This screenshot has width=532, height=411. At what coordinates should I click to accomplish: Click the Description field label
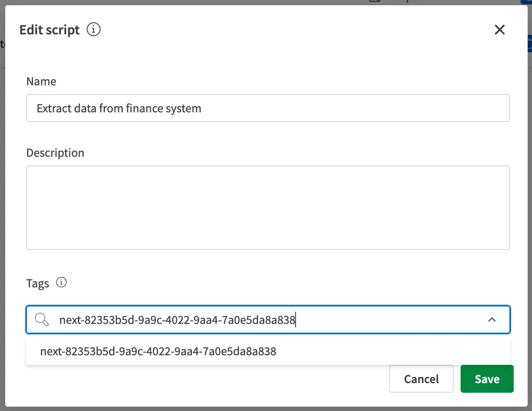pyautogui.click(x=55, y=153)
